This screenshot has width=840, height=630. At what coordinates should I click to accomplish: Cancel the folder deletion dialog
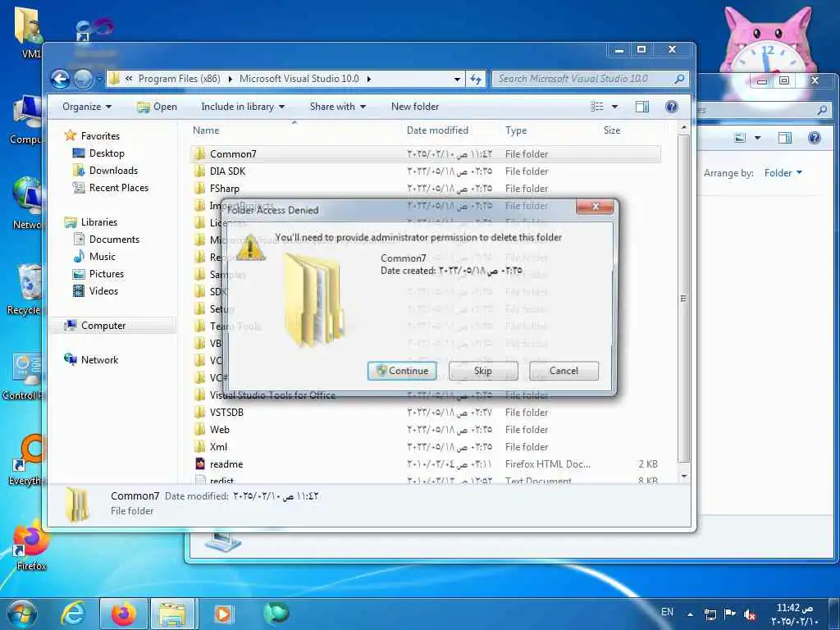[x=564, y=371]
